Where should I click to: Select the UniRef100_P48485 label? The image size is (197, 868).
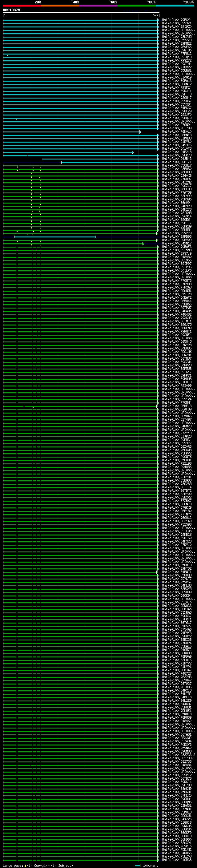177,311
